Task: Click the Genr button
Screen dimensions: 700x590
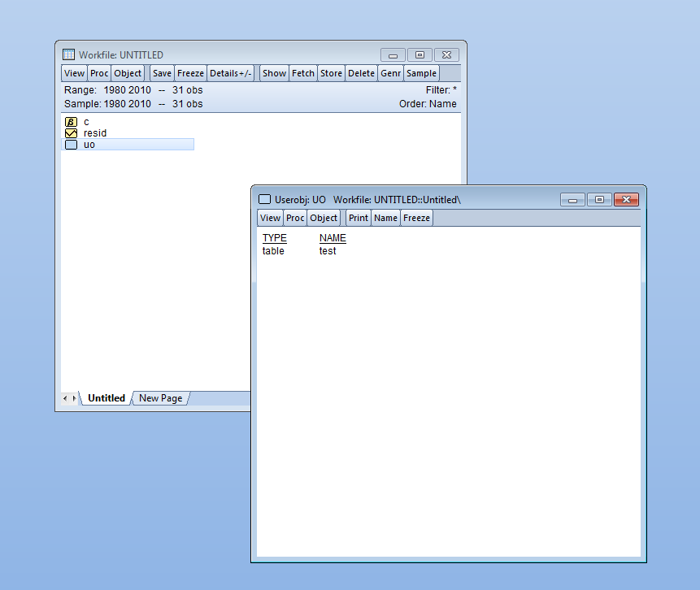Action: [390, 73]
